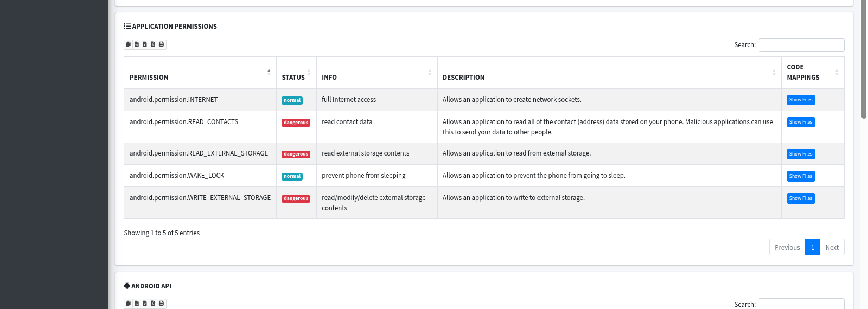Screen dimensions: 868x309
Task: Click the normal badge for WAKE_LOCK
Action: (292, 176)
